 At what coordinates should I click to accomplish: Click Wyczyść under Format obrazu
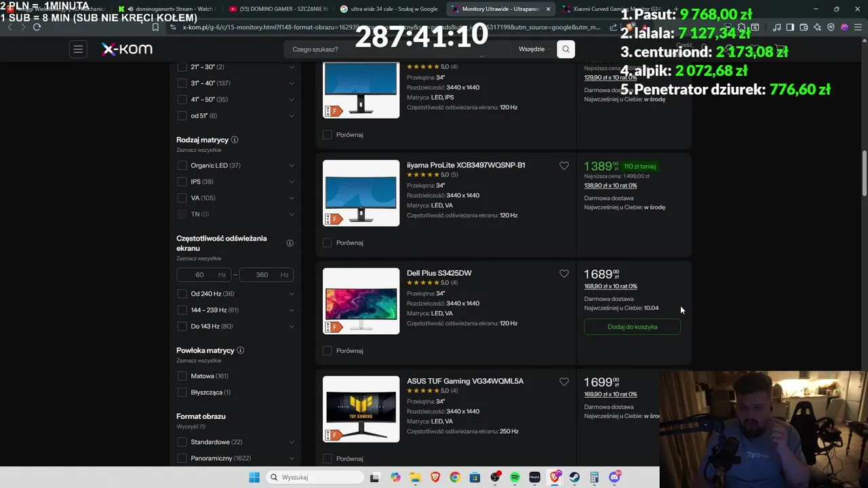191,426
